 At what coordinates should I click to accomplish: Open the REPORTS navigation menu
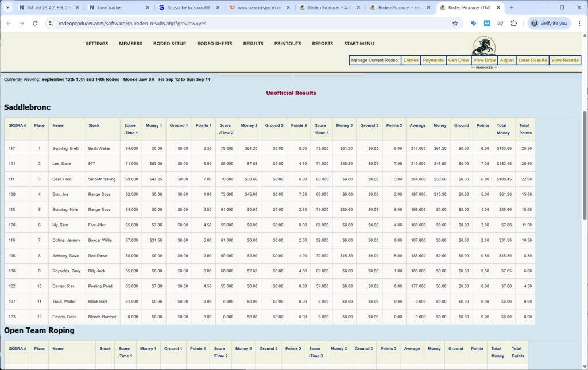point(322,43)
